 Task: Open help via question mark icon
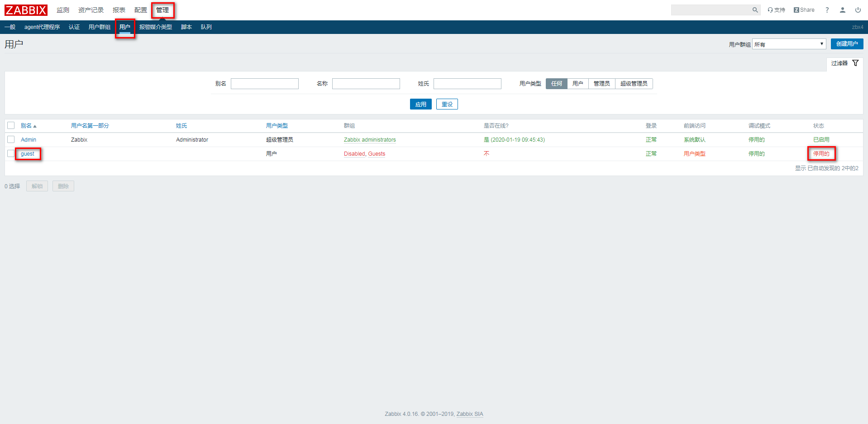click(827, 10)
